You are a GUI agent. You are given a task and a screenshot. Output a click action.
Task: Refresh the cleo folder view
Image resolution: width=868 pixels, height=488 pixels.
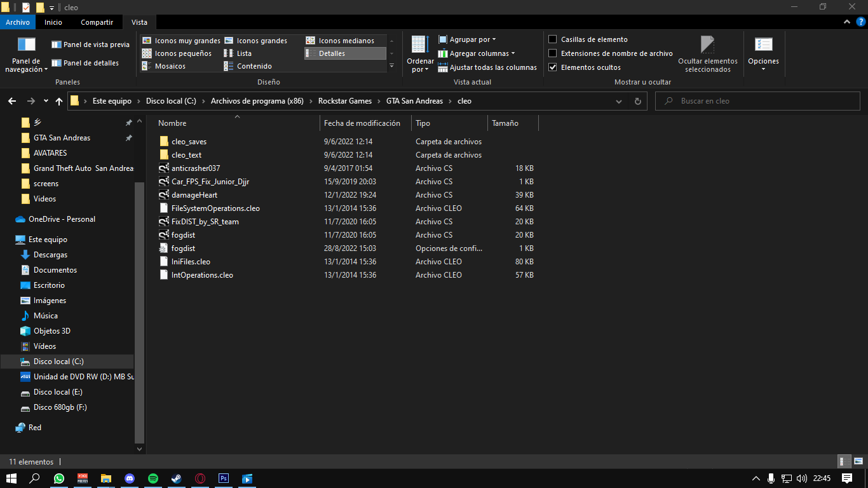pos(638,101)
